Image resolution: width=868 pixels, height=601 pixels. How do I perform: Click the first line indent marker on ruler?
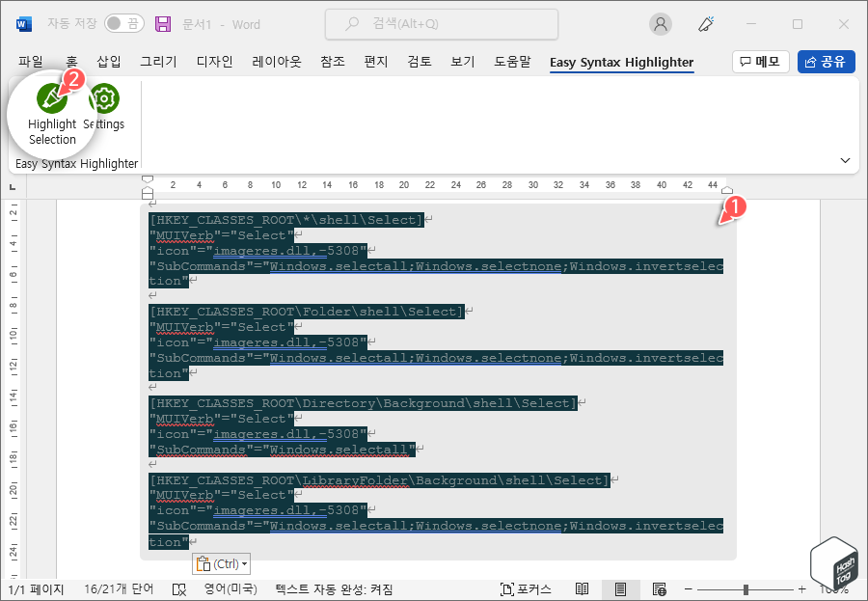click(148, 179)
